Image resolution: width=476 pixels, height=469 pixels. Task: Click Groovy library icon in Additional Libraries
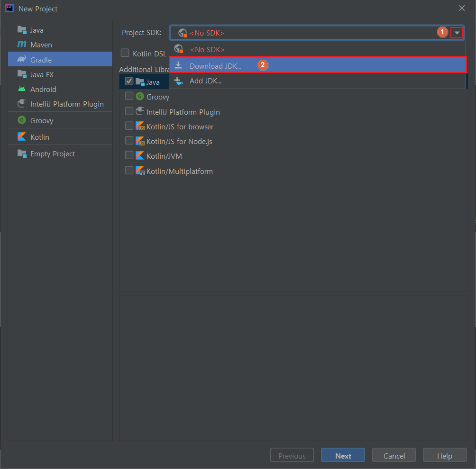pos(140,97)
